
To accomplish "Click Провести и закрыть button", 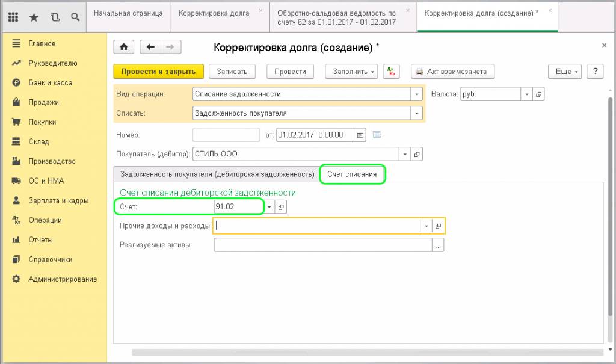I will click(x=158, y=72).
